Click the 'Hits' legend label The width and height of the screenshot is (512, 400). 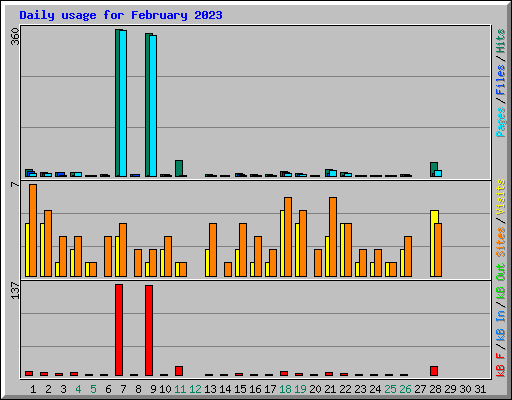point(500,41)
